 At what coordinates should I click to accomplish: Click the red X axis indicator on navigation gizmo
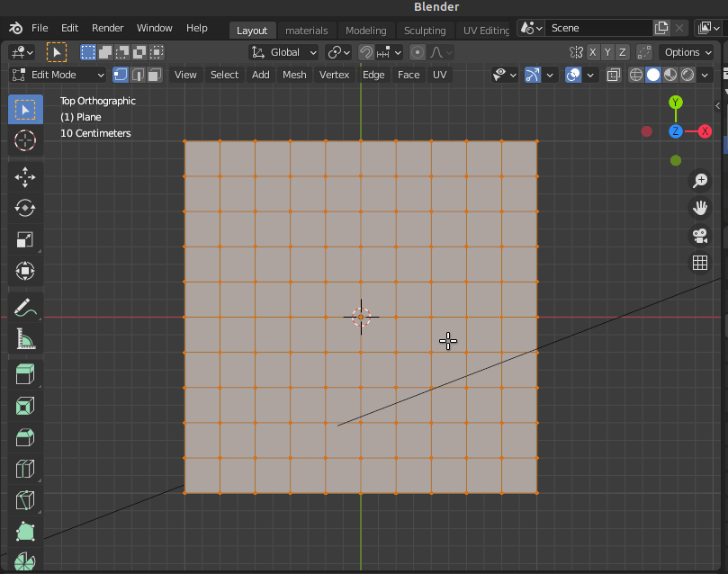706,131
